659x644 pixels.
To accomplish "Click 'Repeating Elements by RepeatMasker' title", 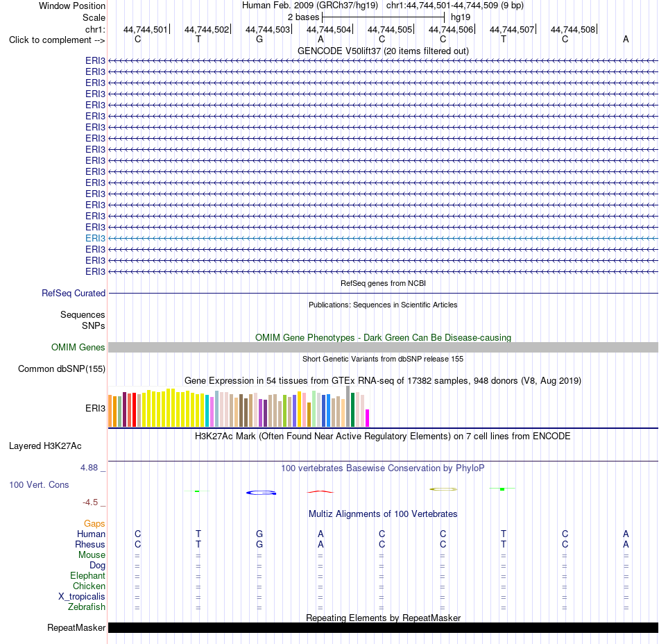I will (x=383, y=618).
